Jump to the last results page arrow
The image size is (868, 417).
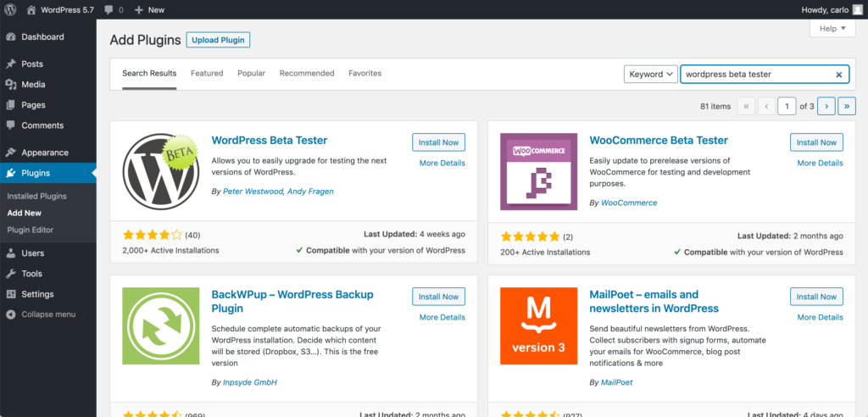click(x=847, y=106)
